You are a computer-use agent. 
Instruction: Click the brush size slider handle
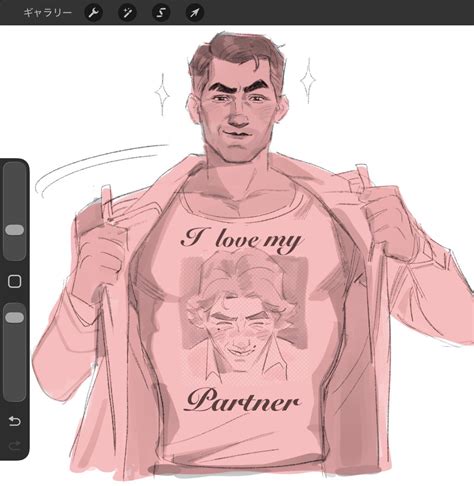pos(15,230)
